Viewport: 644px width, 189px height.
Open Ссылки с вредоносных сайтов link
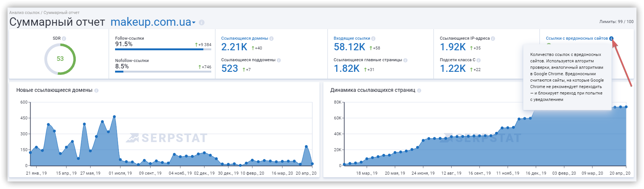(x=577, y=39)
